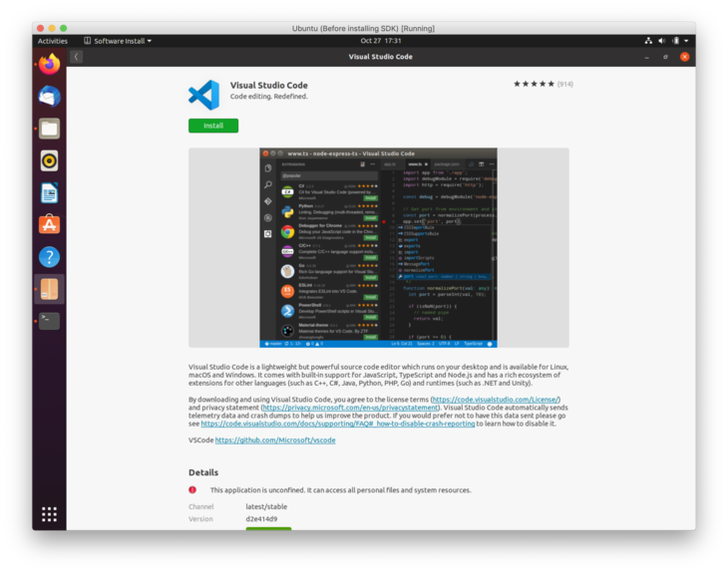Image resolution: width=728 pixels, height=573 pixels.
Task: Go back with the header arrow
Action: [x=76, y=57]
